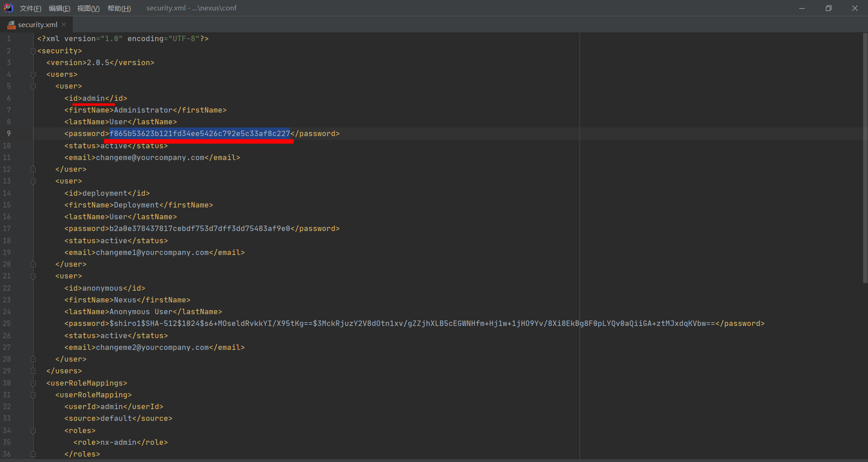Collapse the deployment <user> fold on line 13
This screenshot has width=868, height=462.
point(33,181)
